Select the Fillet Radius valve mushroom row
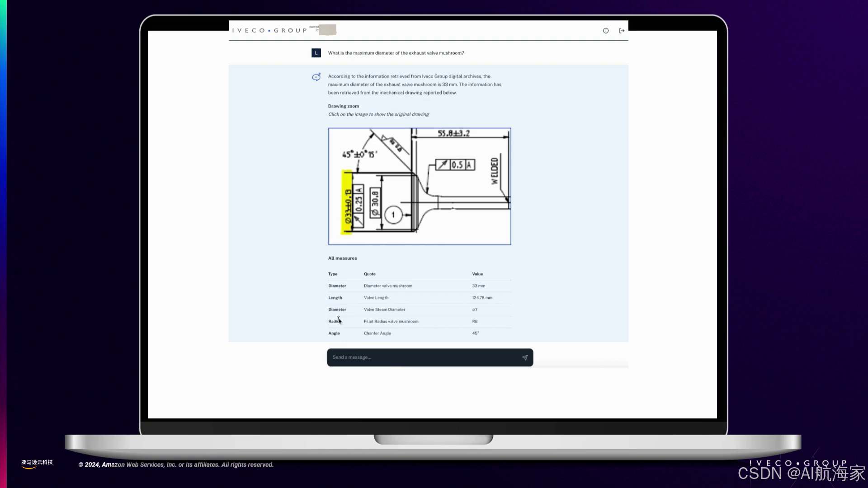The image size is (868, 488). 391,321
